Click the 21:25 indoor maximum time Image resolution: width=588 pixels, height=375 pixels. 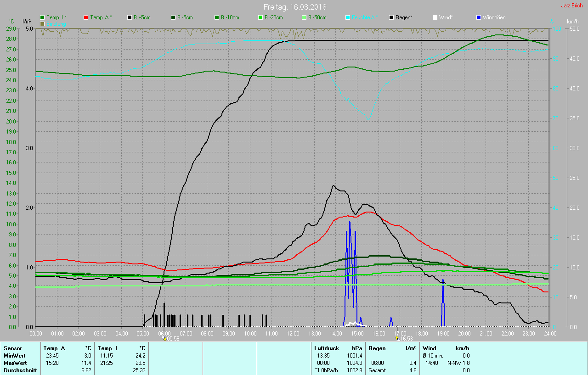(x=106, y=363)
